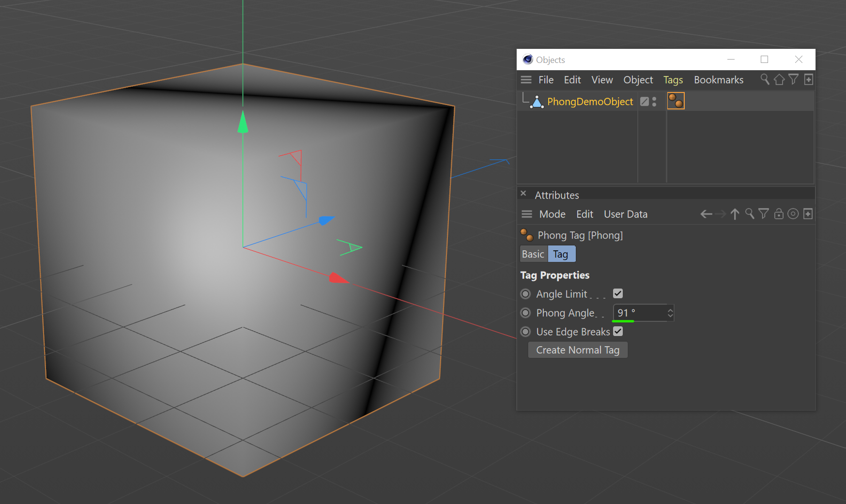Toggle the Angle Limit checkbox
Screen dimensions: 846x504
pos(618,293)
